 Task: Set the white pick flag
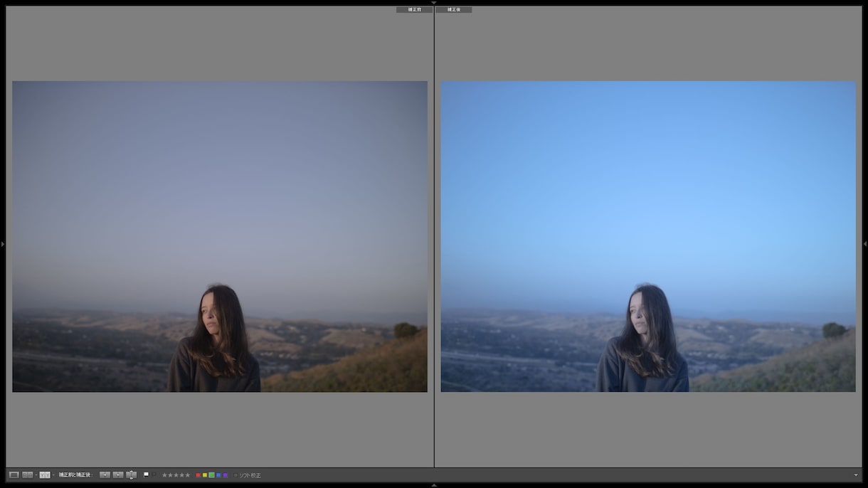click(146, 474)
